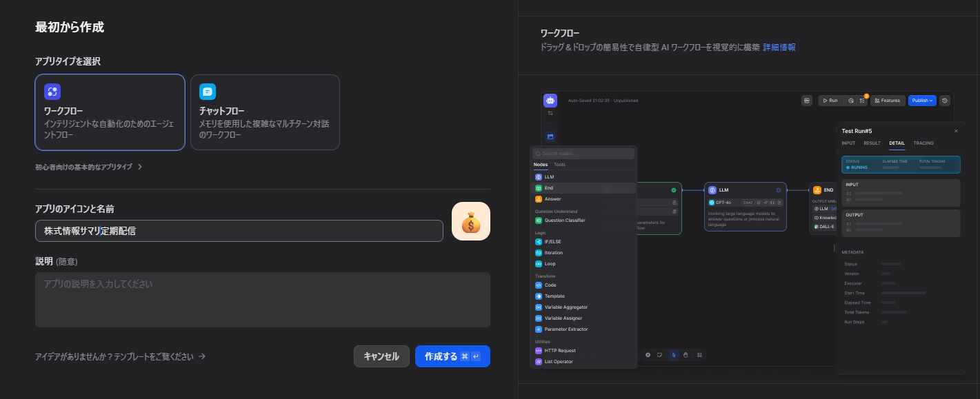Click the HTTP Request node icon
The image size is (980, 399).
tap(539, 351)
